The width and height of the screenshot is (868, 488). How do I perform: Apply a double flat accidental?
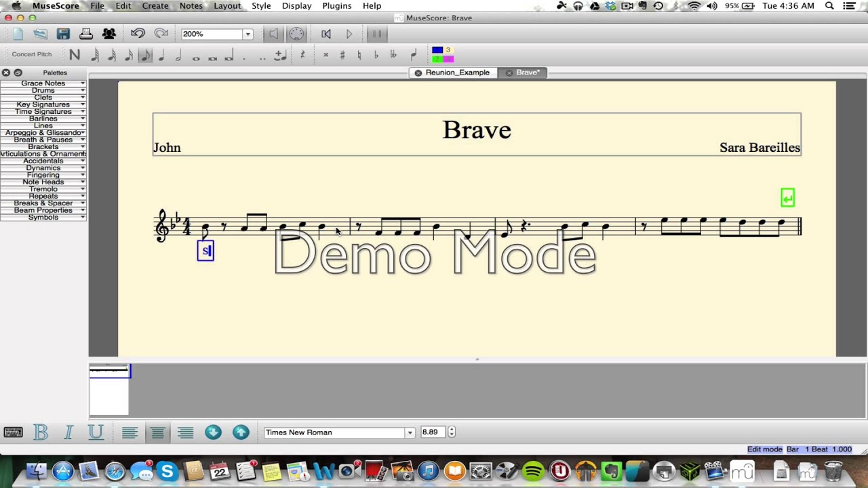point(393,56)
